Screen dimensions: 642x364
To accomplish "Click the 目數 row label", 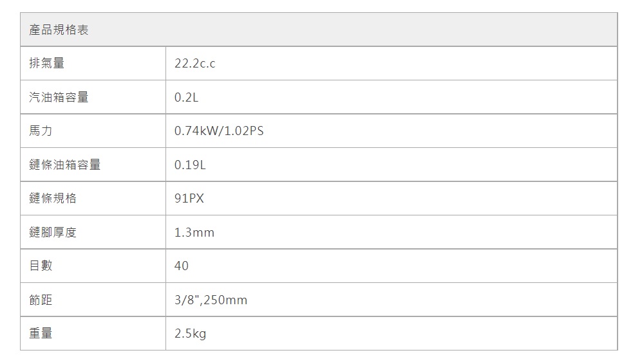I will tap(41, 266).
